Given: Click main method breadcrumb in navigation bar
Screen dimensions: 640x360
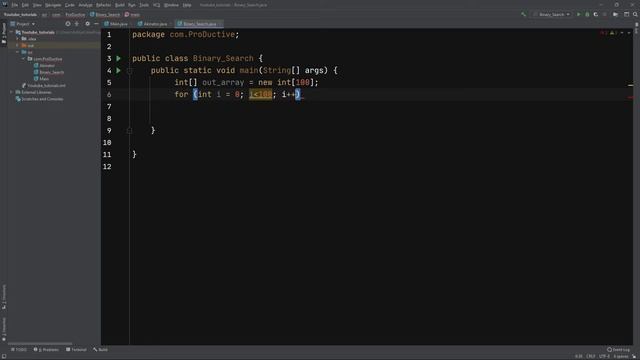Looking at the screenshot, I should pyautogui.click(x=132, y=14).
